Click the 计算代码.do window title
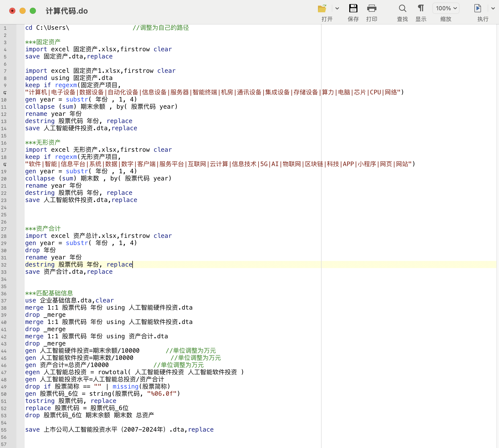The image size is (499, 448). (x=67, y=11)
